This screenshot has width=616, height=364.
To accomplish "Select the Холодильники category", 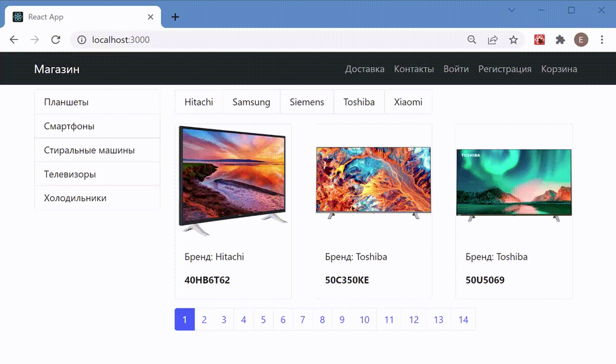I will 97,198.
